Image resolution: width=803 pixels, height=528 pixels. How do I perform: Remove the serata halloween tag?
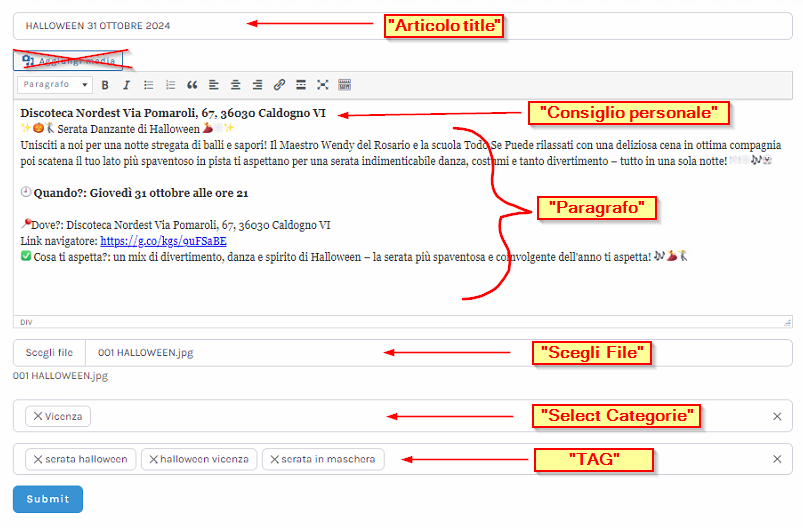click(38, 459)
